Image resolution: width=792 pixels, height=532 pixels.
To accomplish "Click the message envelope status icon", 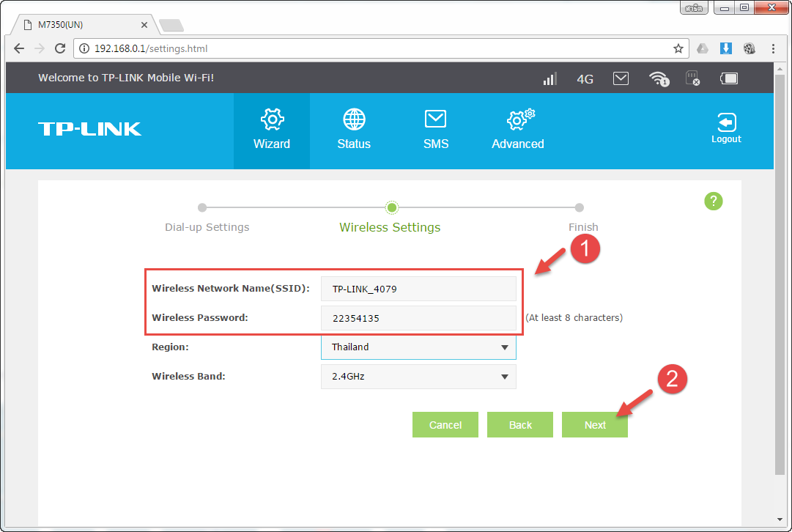I will 621,78.
